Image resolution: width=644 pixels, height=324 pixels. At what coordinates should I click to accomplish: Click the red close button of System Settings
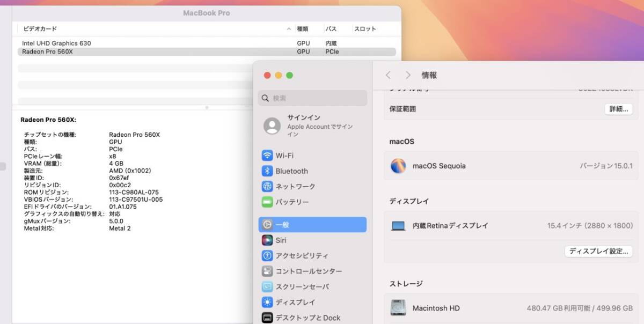(x=267, y=76)
